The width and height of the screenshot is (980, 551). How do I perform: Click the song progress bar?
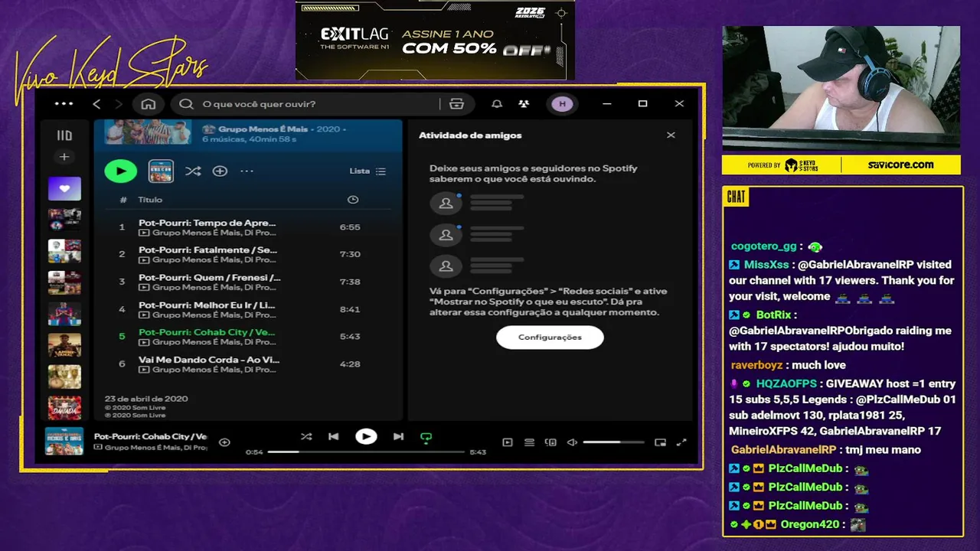(x=366, y=452)
